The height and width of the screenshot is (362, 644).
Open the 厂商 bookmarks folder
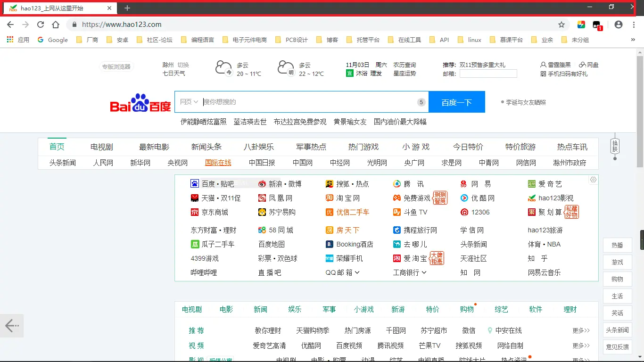pyautogui.click(x=87, y=40)
